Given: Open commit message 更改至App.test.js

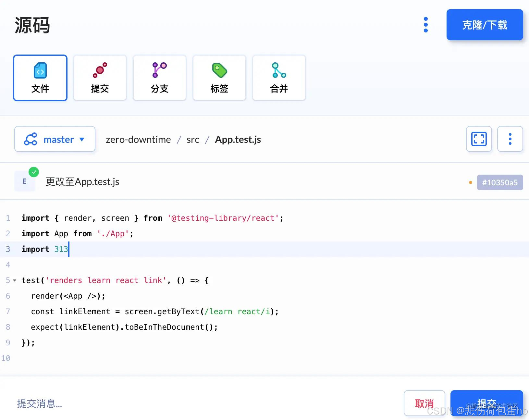Looking at the screenshot, I should click(x=82, y=182).
